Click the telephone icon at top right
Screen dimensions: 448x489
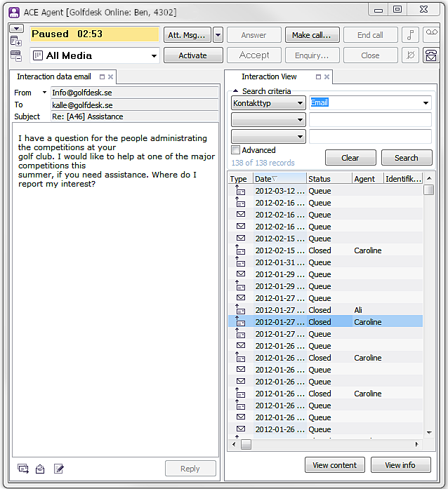click(431, 55)
